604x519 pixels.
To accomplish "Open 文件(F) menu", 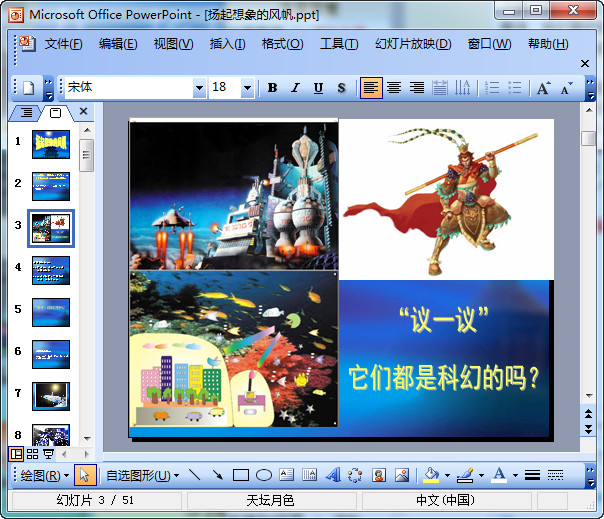I will pos(63,44).
